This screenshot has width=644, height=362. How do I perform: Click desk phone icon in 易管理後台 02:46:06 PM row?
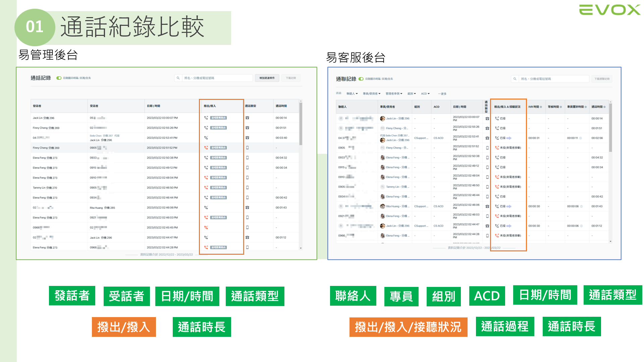tap(247, 207)
